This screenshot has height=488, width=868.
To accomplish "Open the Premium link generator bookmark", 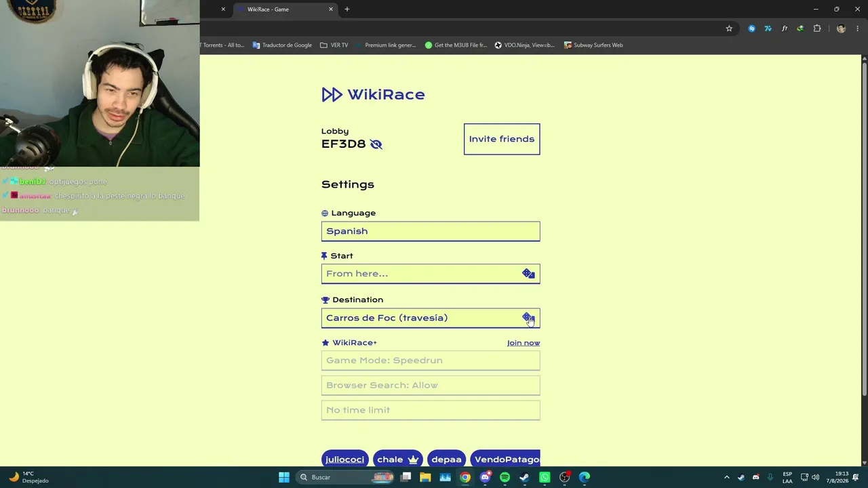I will [x=385, y=45].
